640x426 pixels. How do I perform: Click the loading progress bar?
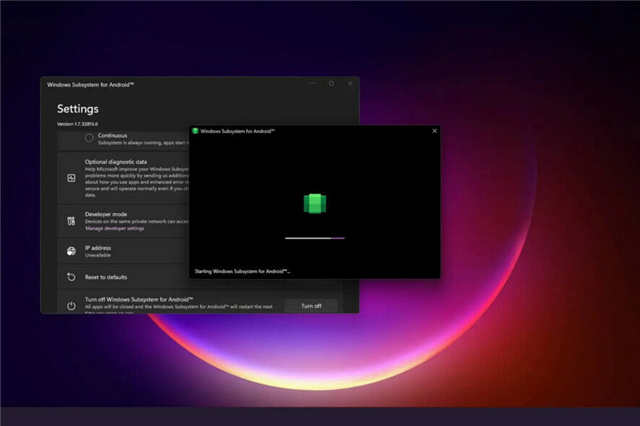(315, 238)
